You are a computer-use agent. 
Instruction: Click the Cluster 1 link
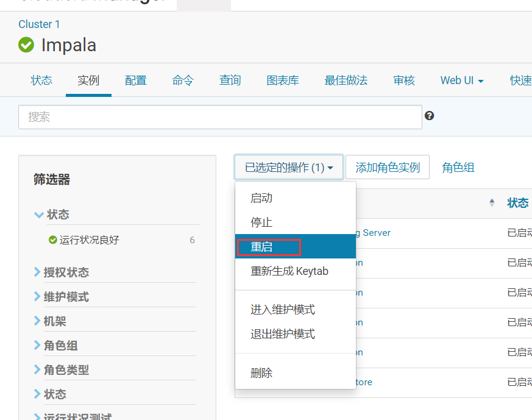[x=38, y=24]
